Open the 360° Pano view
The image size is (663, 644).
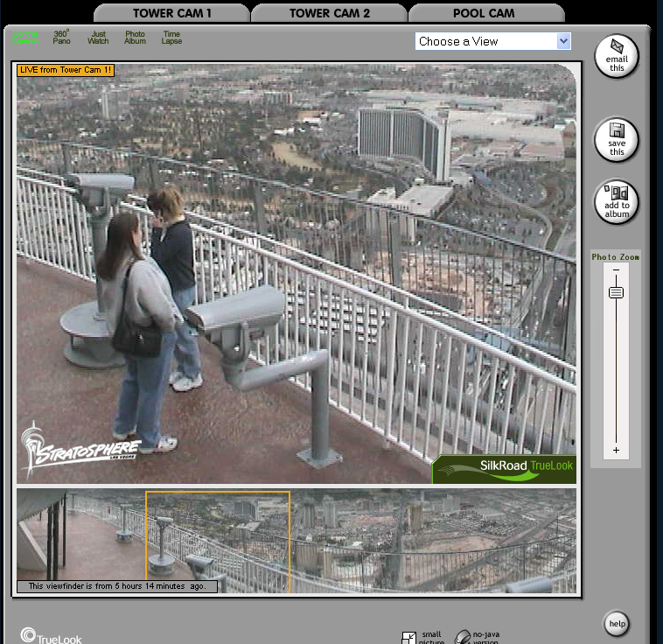pos(61,38)
